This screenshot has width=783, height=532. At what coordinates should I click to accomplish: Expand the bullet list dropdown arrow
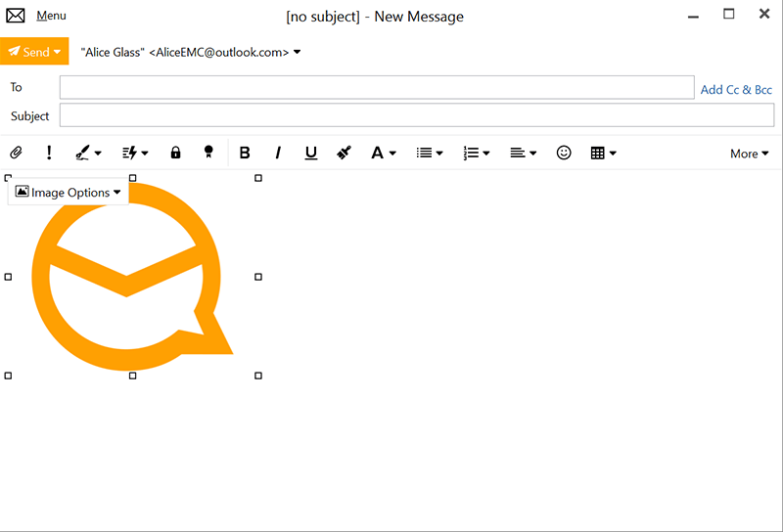coord(439,154)
